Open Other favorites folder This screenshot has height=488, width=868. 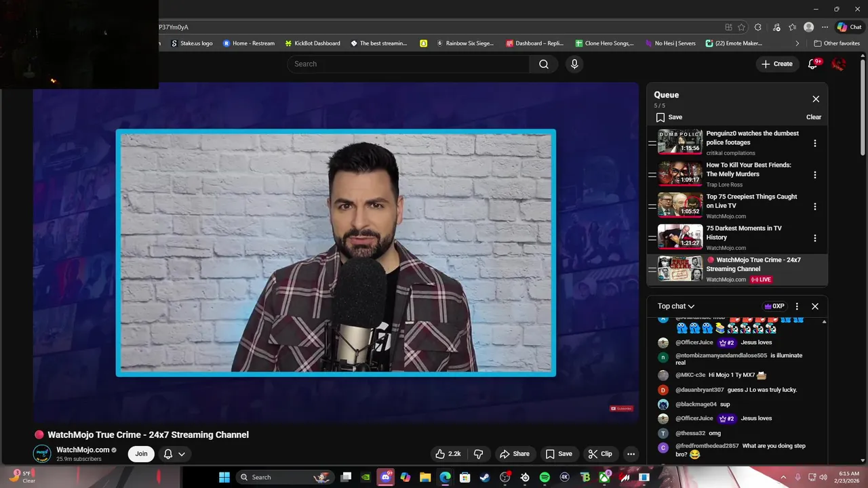point(837,43)
